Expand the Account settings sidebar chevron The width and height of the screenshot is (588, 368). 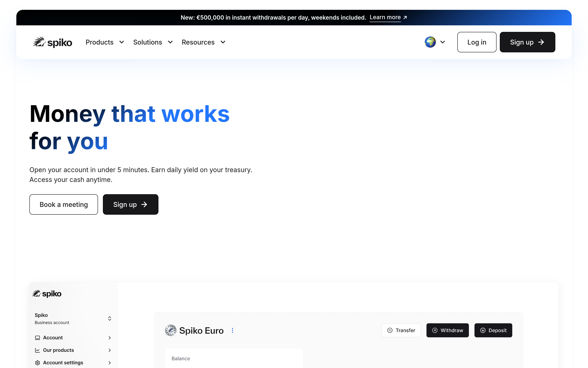[x=110, y=363]
